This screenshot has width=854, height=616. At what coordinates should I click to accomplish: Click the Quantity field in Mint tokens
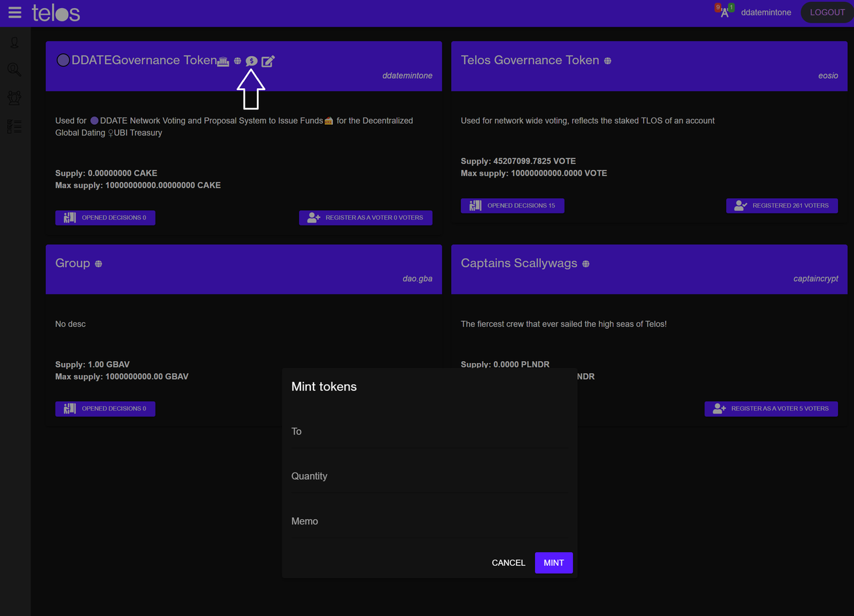click(429, 477)
